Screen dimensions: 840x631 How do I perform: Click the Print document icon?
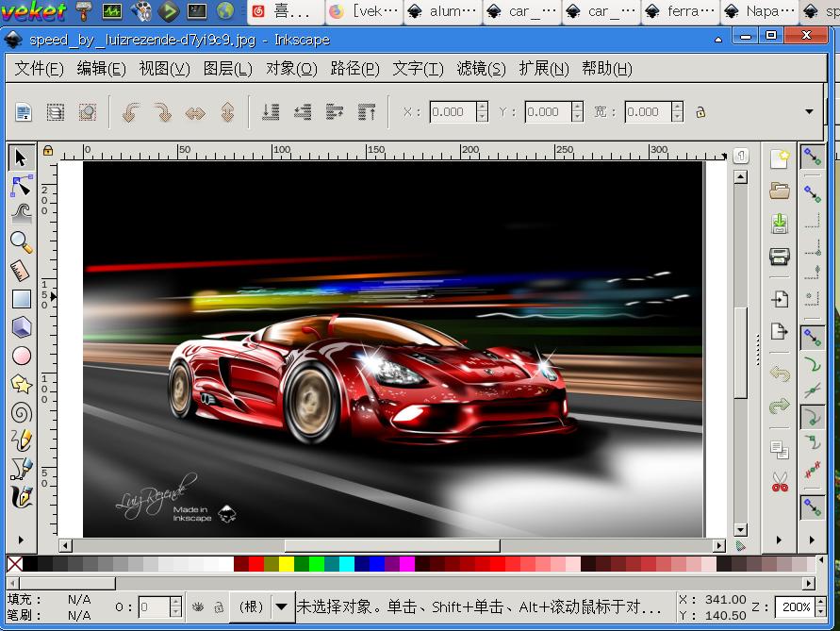[x=779, y=256]
